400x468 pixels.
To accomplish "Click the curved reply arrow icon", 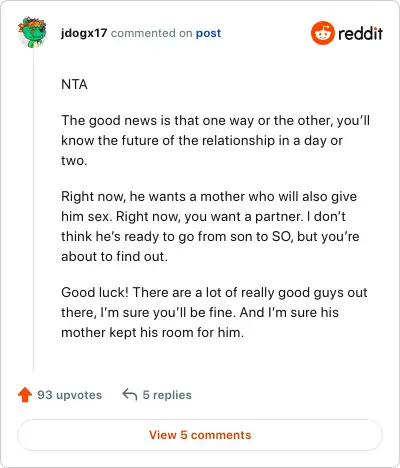I will (x=130, y=395).
